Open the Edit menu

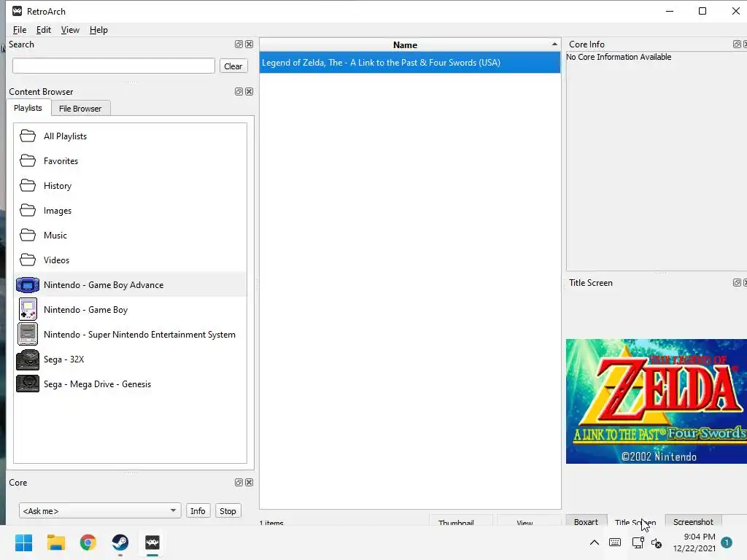[43, 30]
